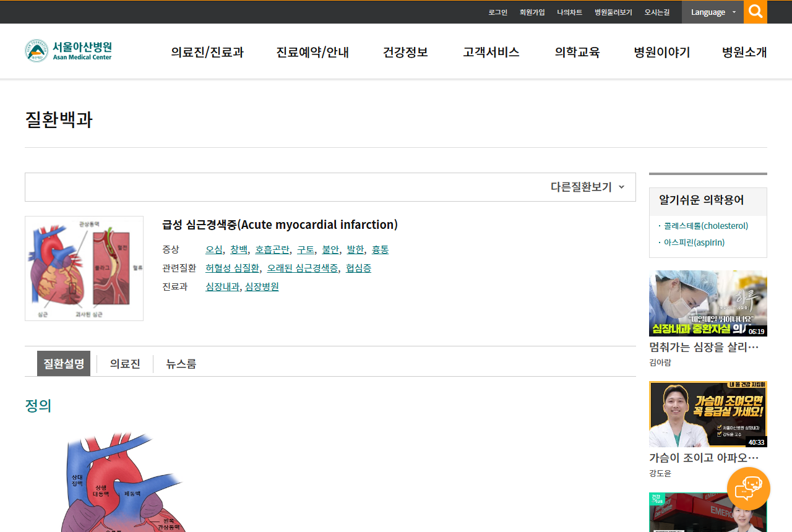Image resolution: width=792 pixels, height=532 pixels.
Task: Open the 의학교육 menu
Action: tap(577, 53)
